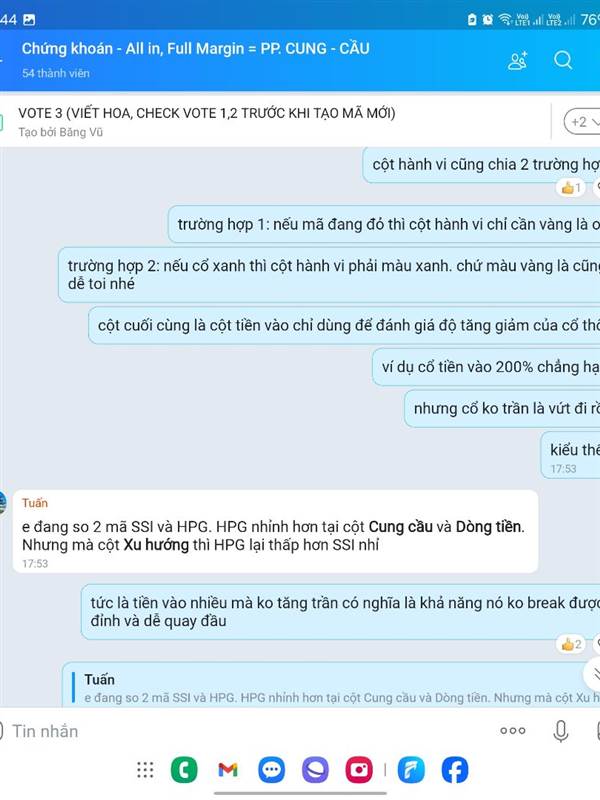This screenshot has height=800, width=600.
Task: Tap the Tin nhắn message input field
Action: click(245, 731)
